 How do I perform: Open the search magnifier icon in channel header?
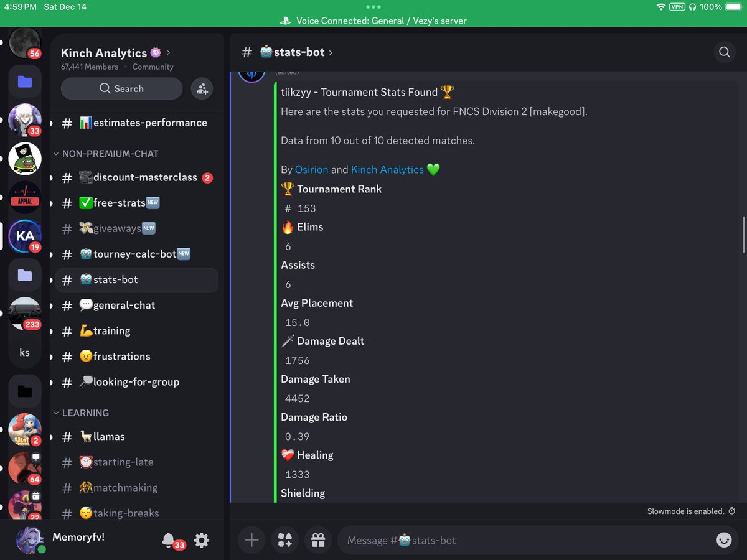(724, 52)
